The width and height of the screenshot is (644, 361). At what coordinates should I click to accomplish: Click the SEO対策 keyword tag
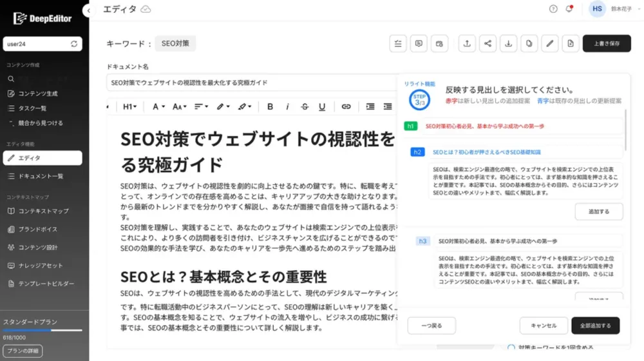[x=175, y=44]
